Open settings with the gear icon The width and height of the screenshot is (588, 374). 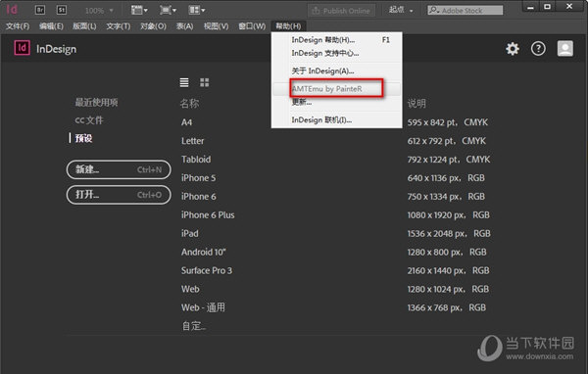513,49
